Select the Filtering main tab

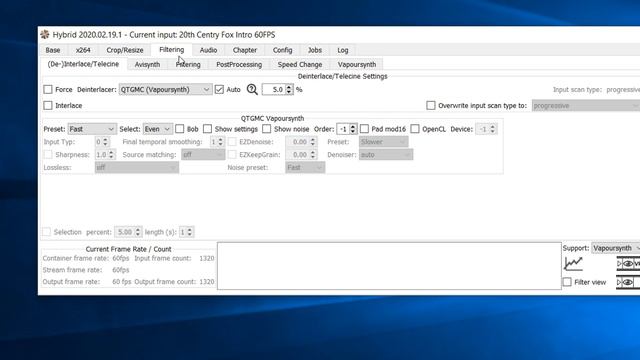click(x=171, y=50)
